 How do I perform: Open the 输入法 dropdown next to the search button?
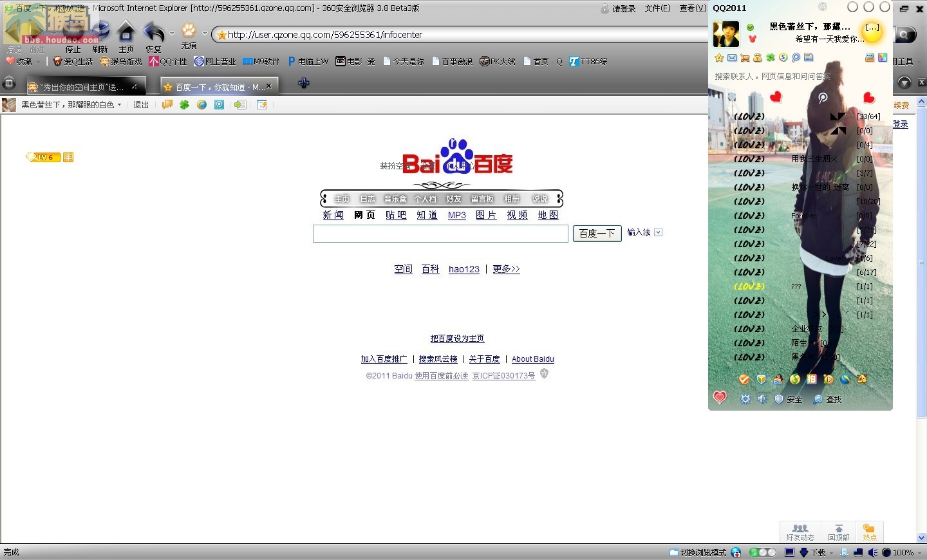tap(658, 232)
